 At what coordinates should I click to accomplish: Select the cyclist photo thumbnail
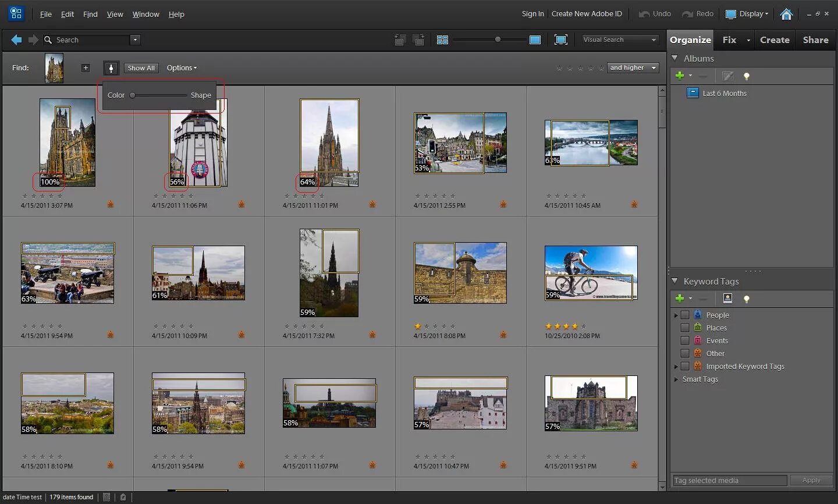[591, 272]
